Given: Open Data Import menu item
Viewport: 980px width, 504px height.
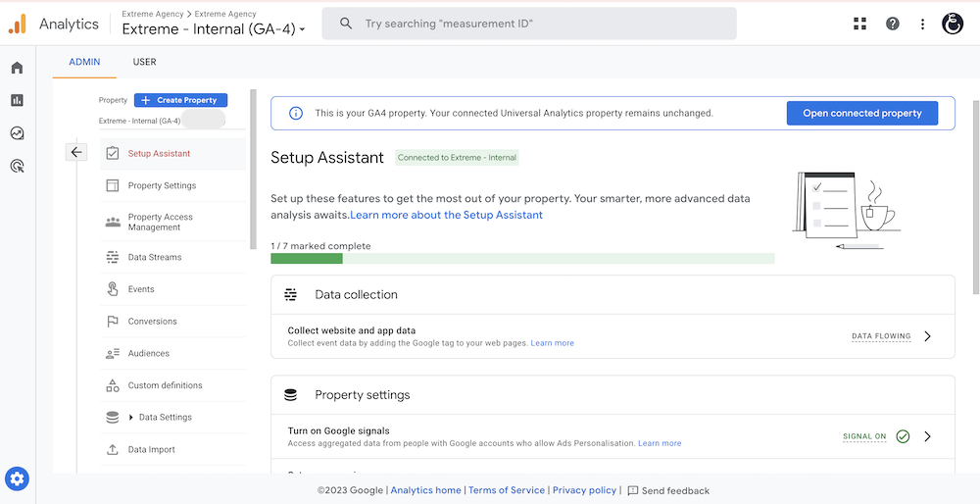Looking at the screenshot, I should tap(173, 450).
